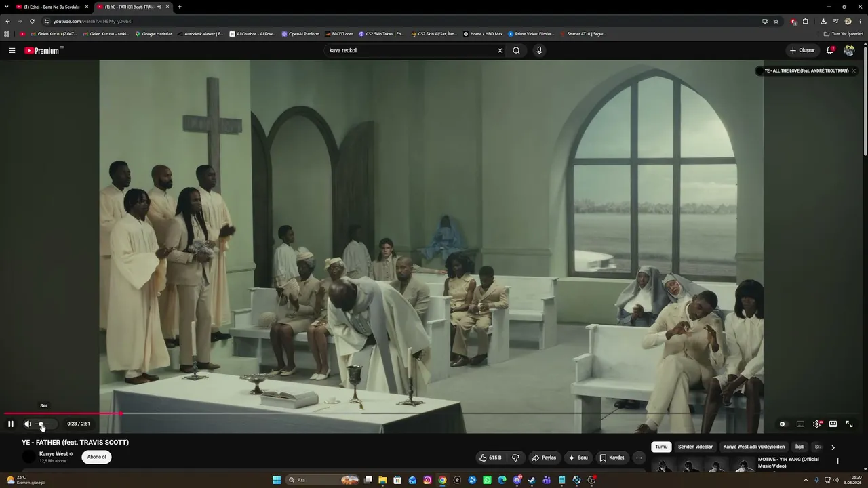Viewport: 868px width, 488px height.
Task: Select the Tümü filter chip
Action: click(661, 447)
